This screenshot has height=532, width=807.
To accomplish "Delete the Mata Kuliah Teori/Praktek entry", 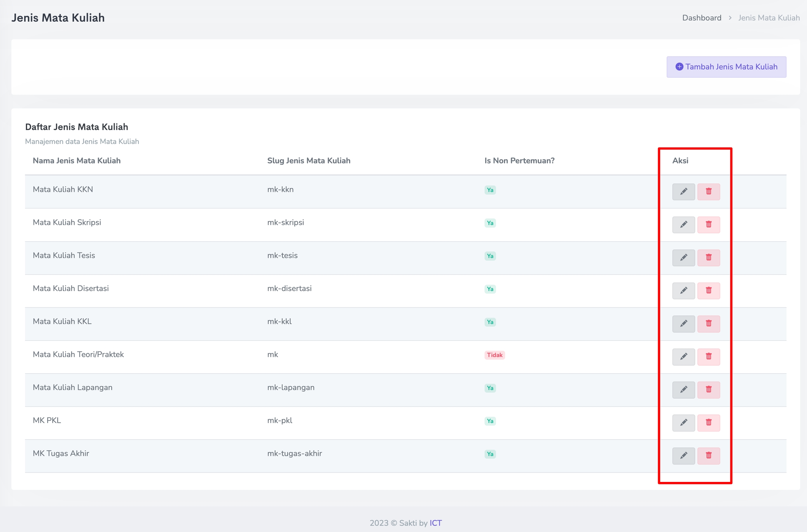I will (x=708, y=357).
